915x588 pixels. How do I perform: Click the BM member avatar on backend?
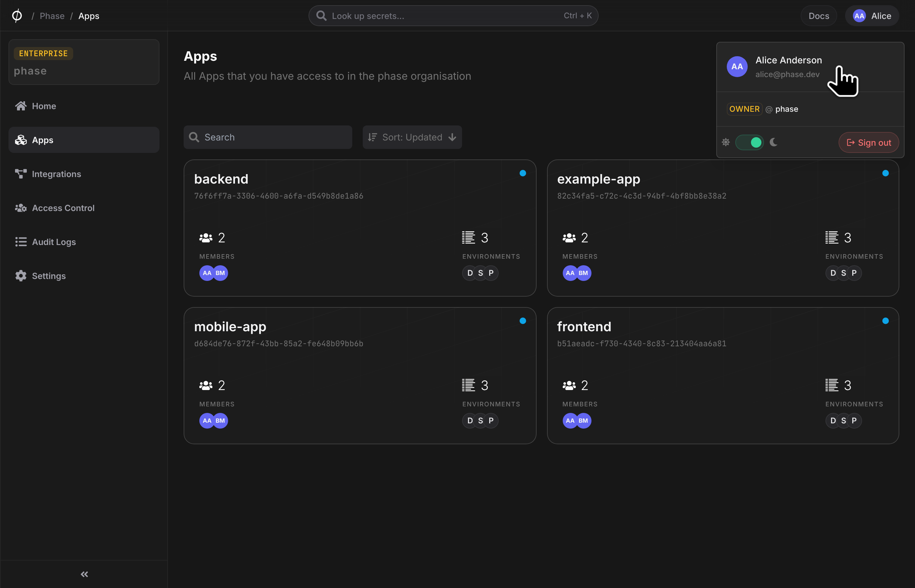coord(220,273)
